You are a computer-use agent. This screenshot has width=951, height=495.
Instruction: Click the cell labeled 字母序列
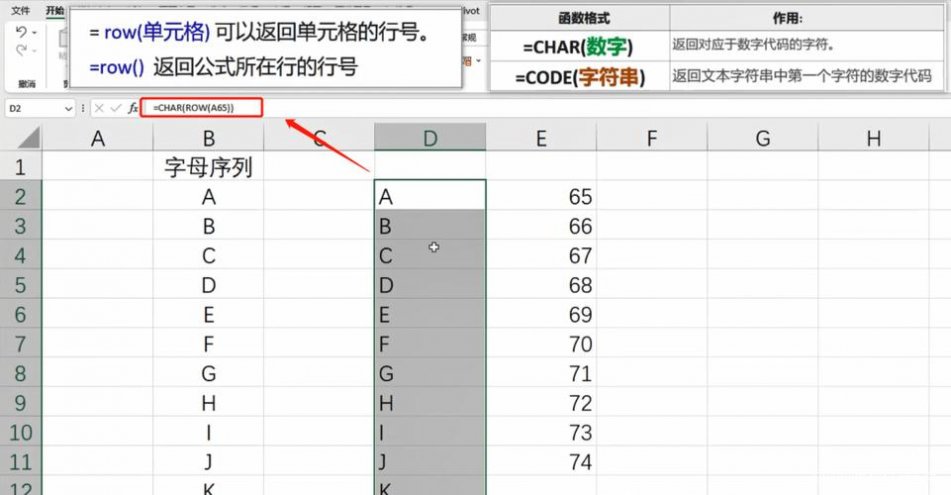click(x=209, y=167)
